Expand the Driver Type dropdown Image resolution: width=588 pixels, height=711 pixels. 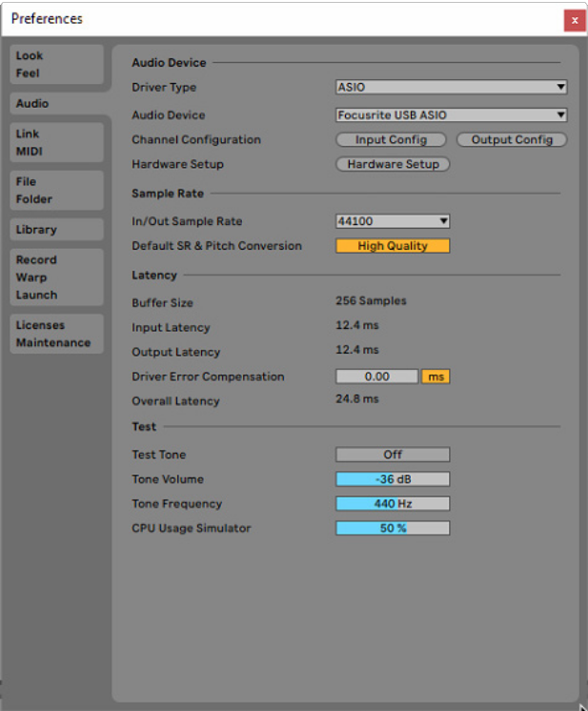click(451, 87)
